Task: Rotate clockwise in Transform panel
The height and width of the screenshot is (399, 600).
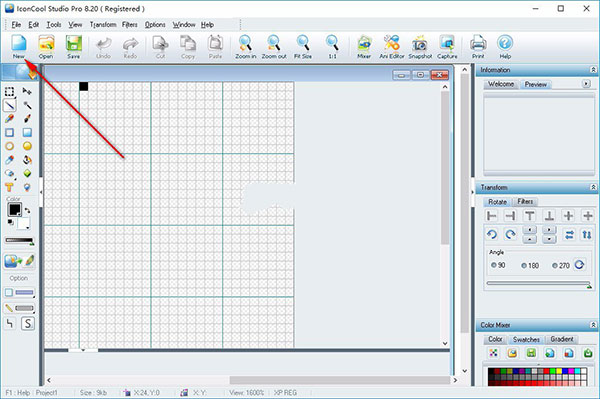Action: [510, 234]
